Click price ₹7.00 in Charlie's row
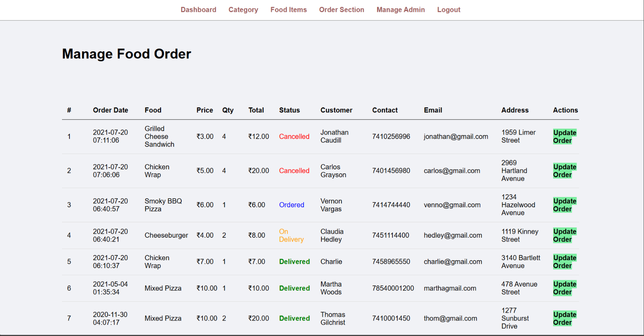 [205, 262]
